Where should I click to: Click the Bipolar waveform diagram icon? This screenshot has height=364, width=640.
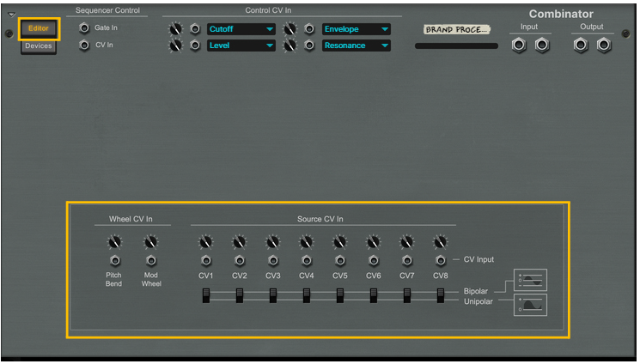[530, 280]
